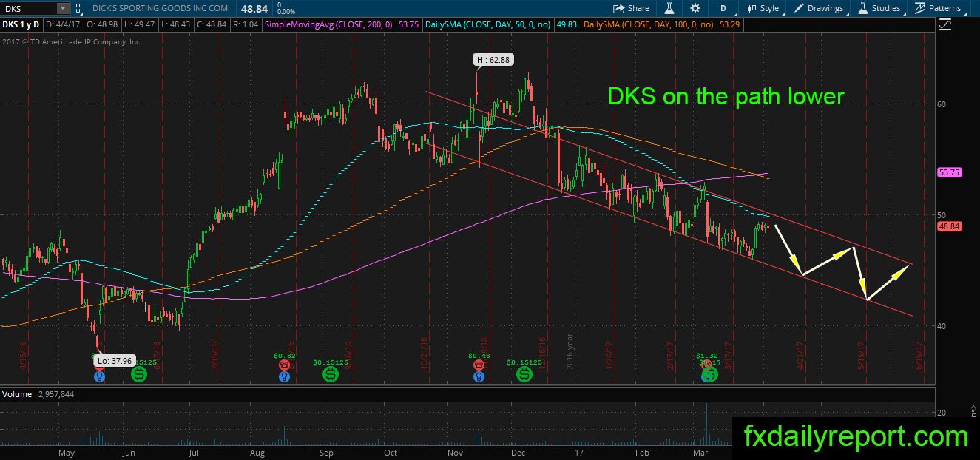Click the red earnings phone icon under $0.82
This screenshot has height=460, width=980.
[284, 365]
